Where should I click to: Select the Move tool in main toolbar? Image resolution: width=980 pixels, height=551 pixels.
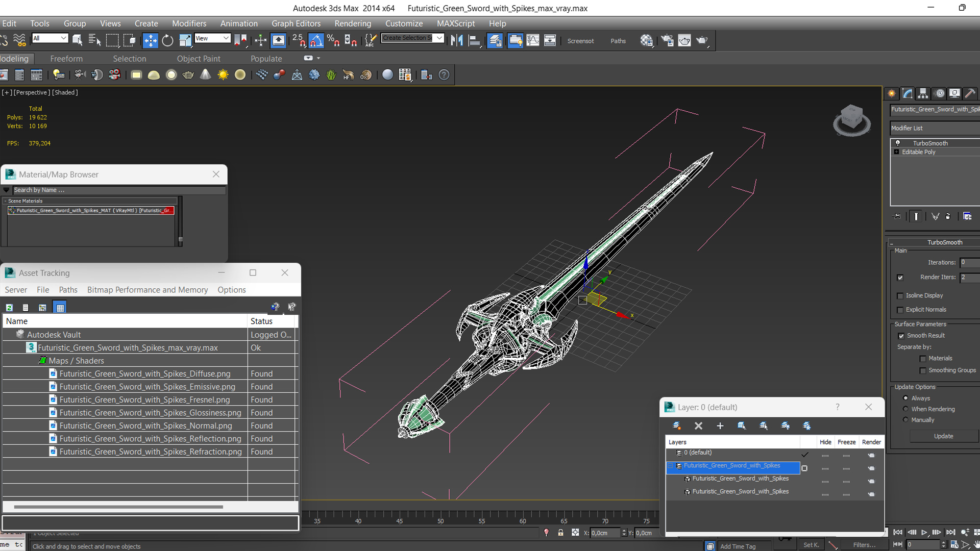click(x=150, y=40)
